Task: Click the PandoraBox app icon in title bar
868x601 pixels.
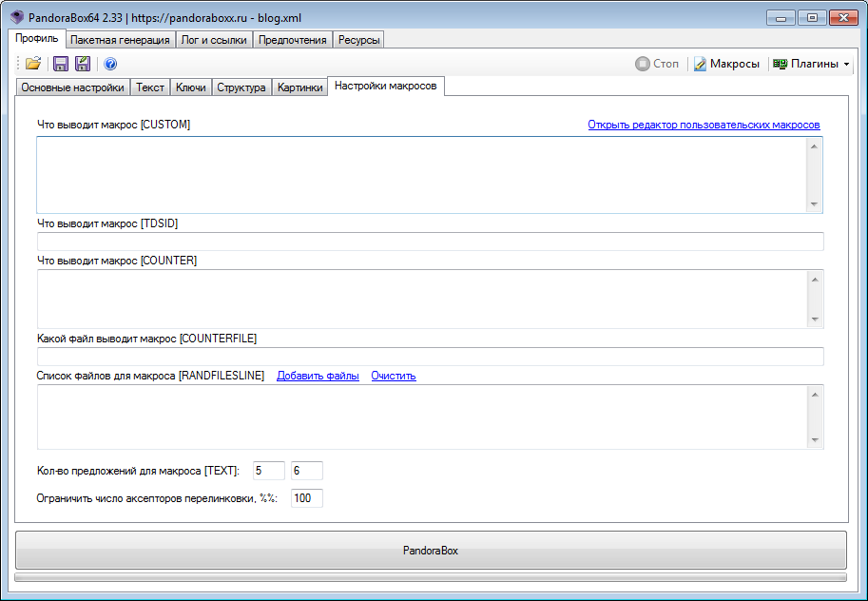Action: (x=16, y=17)
